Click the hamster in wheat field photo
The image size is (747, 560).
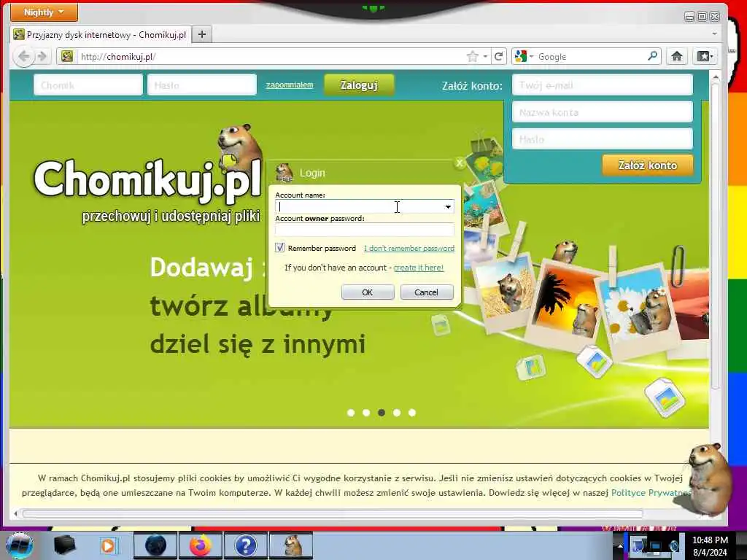[506, 292]
